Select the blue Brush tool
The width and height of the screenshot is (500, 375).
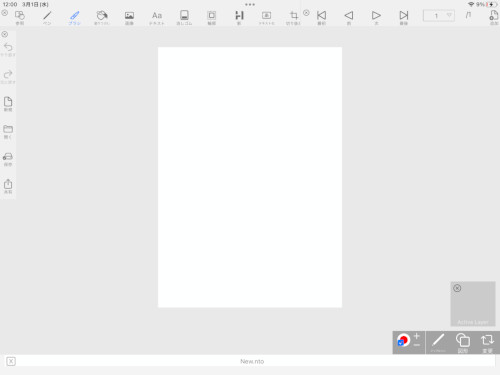click(75, 17)
